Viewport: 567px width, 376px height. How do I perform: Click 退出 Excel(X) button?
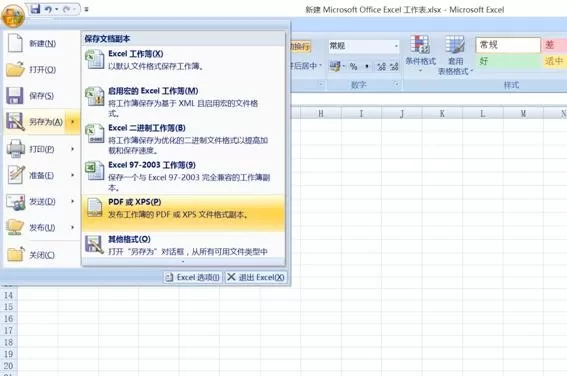(256, 277)
